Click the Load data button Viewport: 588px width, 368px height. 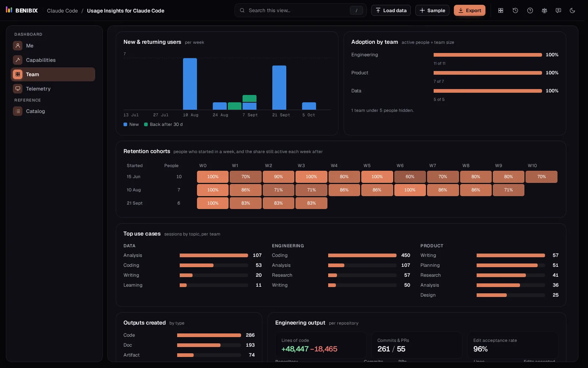coord(391,10)
